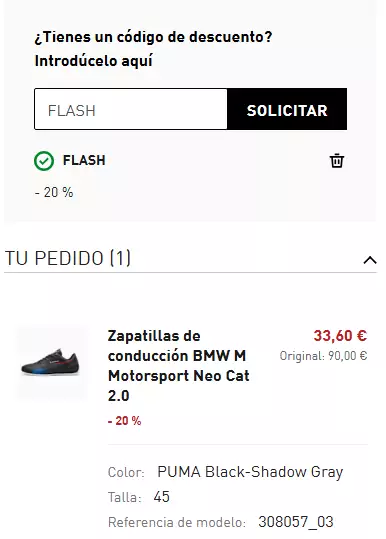Click the Talla 45 size value

click(x=162, y=497)
